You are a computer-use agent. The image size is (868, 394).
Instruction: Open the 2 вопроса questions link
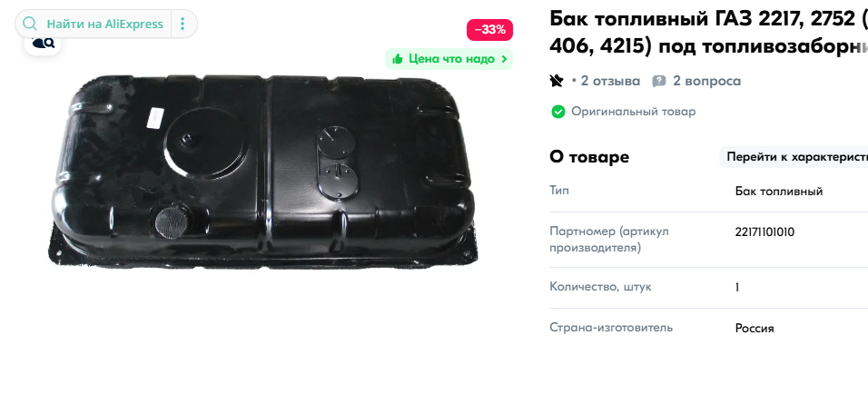pyautogui.click(x=706, y=82)
